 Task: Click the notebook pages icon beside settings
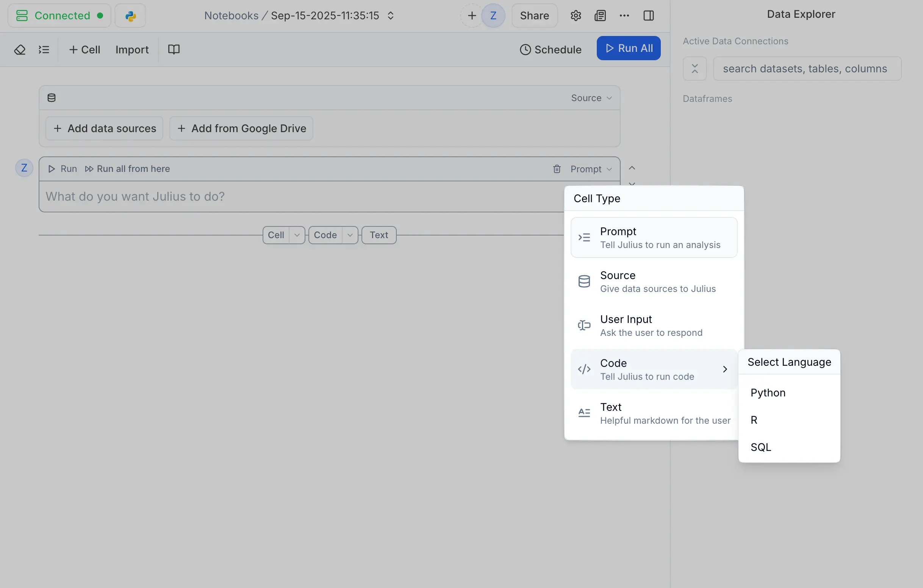coord(600,16)
